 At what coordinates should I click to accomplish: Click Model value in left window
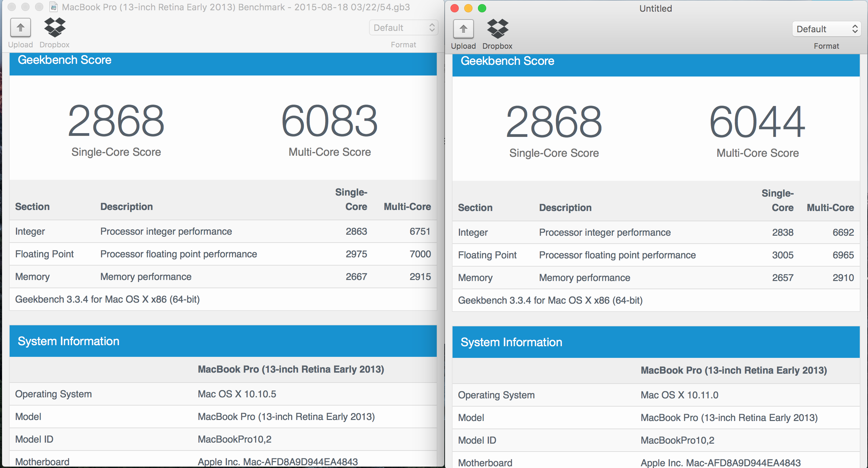tap(286, 417)
